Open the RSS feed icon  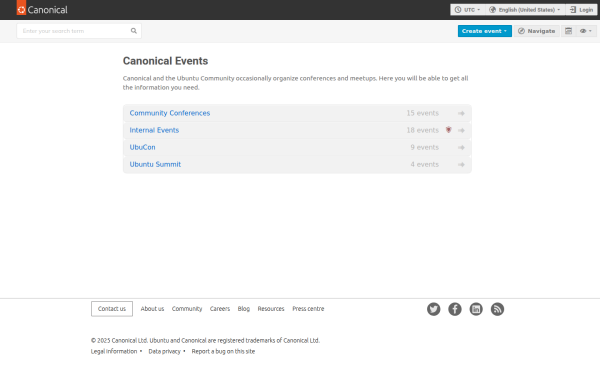coord(497,309)
